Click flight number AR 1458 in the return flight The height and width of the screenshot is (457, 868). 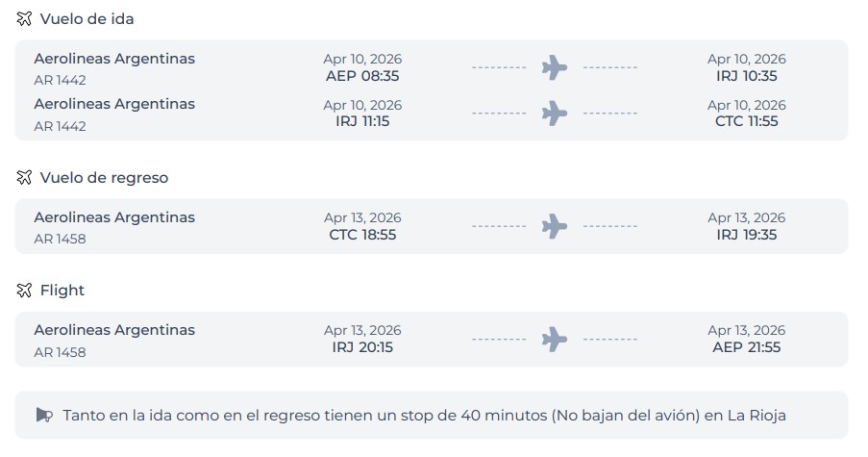[x=60, y=239]
